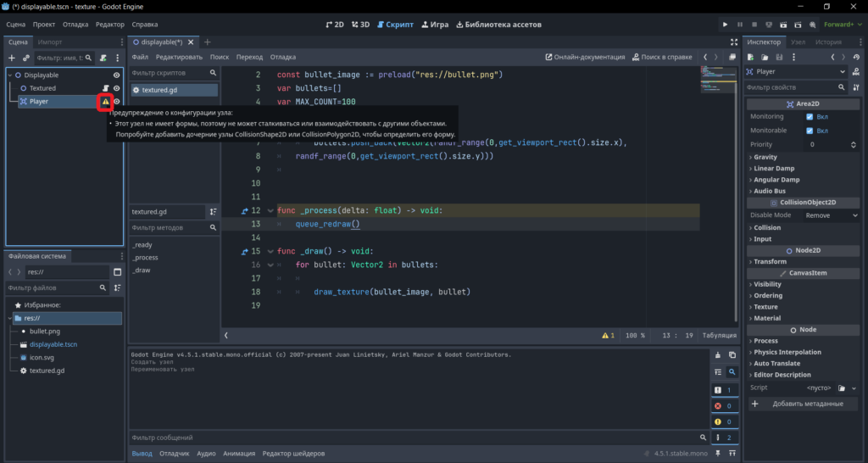The image size is (868, 463).
Task: Click the script minimap overview
Action: click(717, 79)
